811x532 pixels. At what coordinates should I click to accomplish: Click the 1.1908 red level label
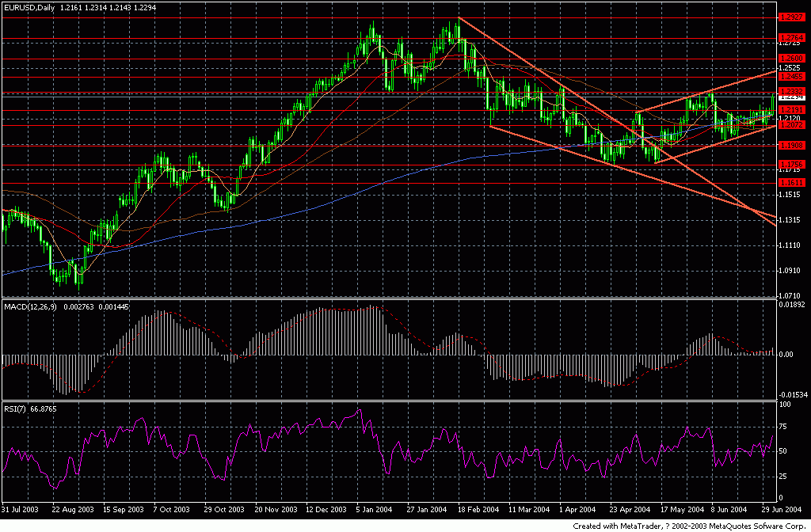791,146
